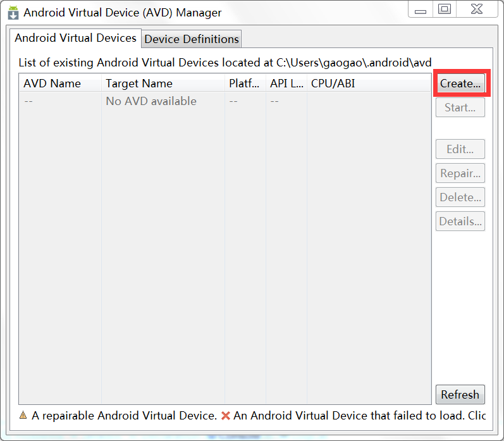Viewport: 504px width, 441px height.
Task: Select the No AVD available row
Action: pos(151,101)
